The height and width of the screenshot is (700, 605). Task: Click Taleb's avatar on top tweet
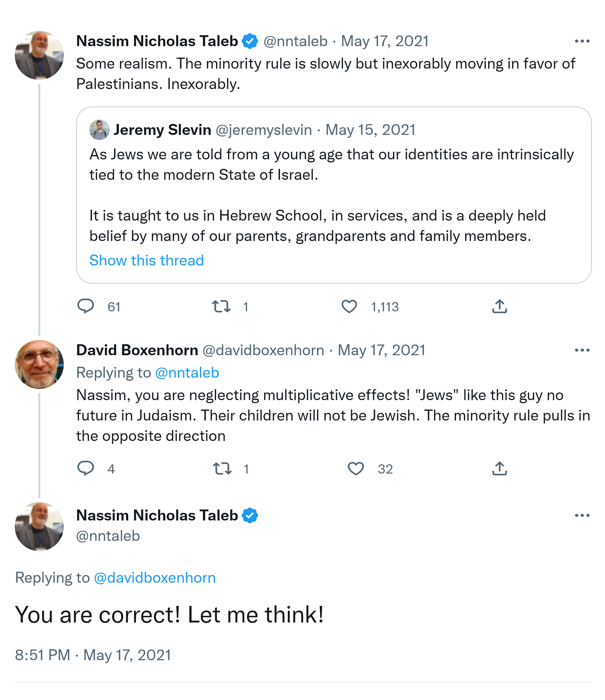click(39, 55)
